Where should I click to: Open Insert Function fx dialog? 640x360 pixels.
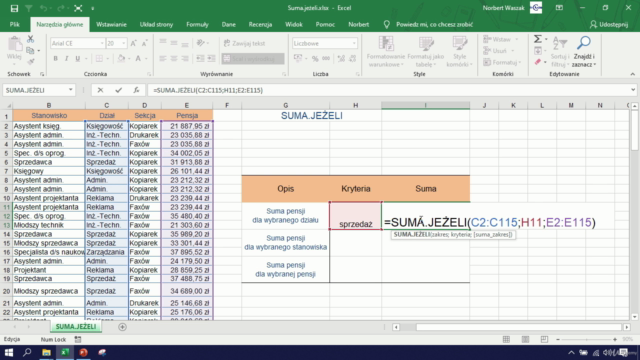coord(136,90)
